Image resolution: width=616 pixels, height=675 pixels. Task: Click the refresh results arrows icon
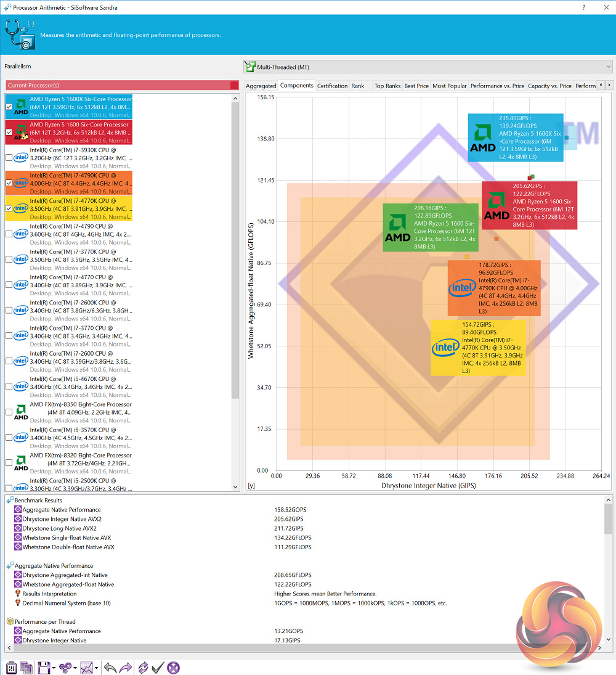[144, 668]
